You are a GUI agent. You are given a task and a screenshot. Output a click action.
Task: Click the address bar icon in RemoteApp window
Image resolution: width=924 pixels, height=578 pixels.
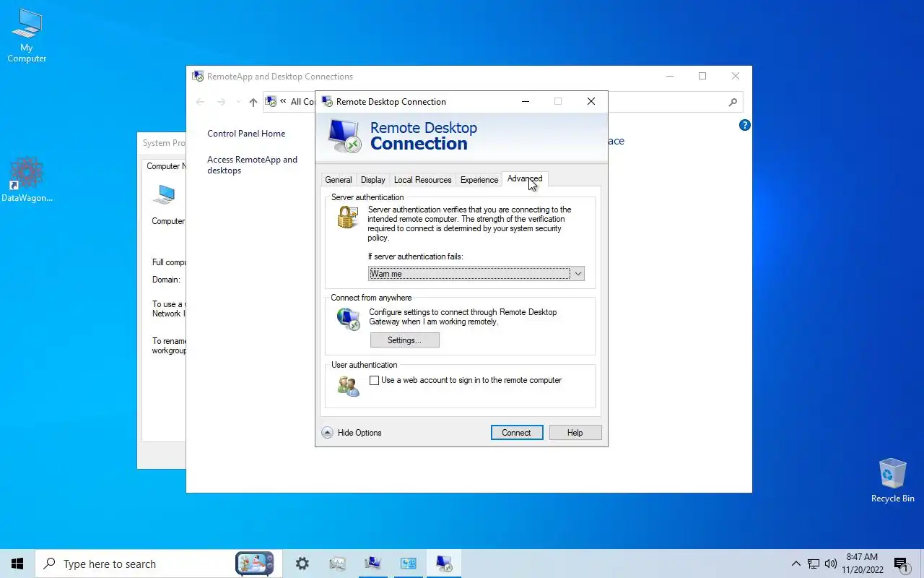[x=271, y=102]
